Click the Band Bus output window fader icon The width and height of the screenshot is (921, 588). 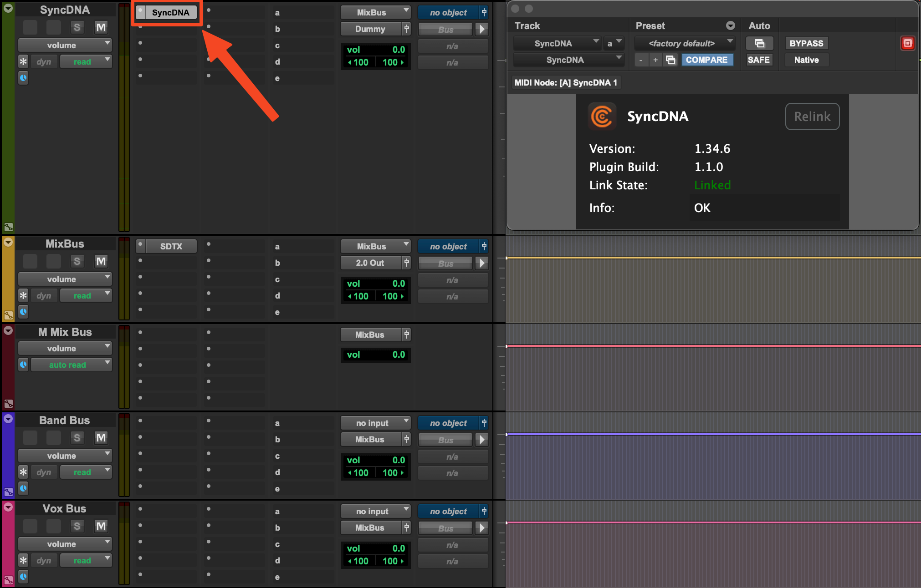407,439
